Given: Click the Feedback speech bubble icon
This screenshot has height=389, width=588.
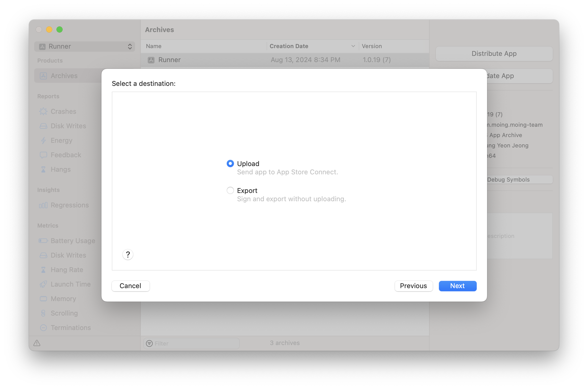Looking at the screenshot, I should [x=43, y=155].
